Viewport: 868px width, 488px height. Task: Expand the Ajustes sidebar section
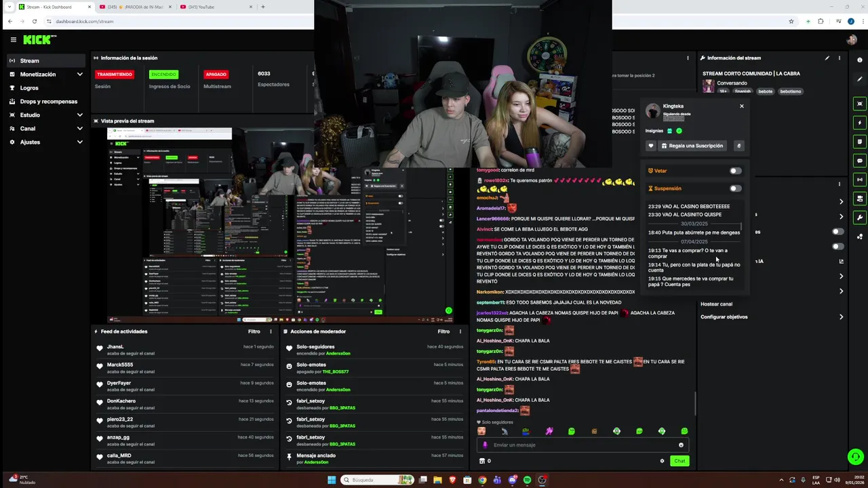(x=79, y=142)
